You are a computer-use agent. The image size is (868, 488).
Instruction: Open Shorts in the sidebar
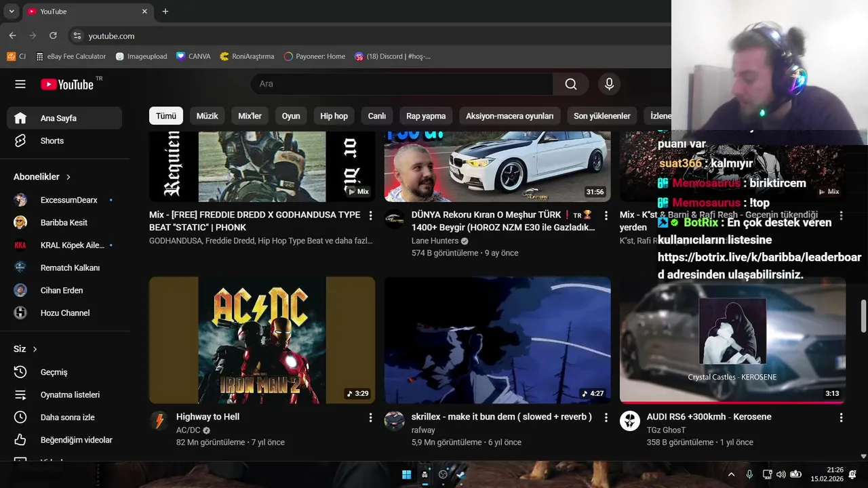point(64,141)
